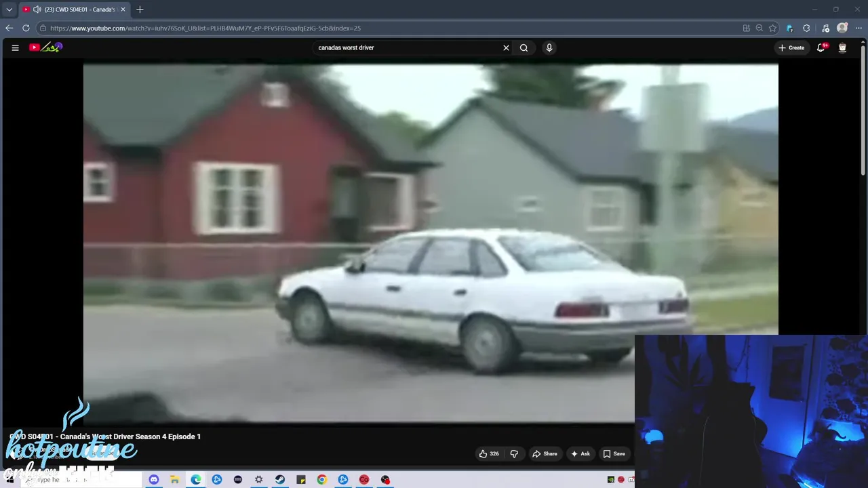Open the Ask AI button
The height and width of the screenshot is (488, 868).
pos(580,453)
